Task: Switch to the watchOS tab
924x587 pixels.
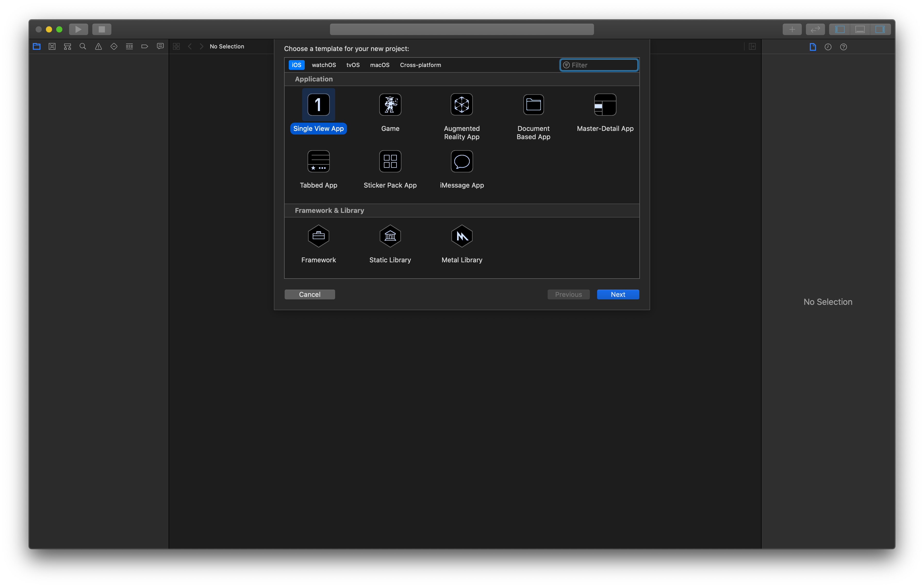Action: coord(324,65)
